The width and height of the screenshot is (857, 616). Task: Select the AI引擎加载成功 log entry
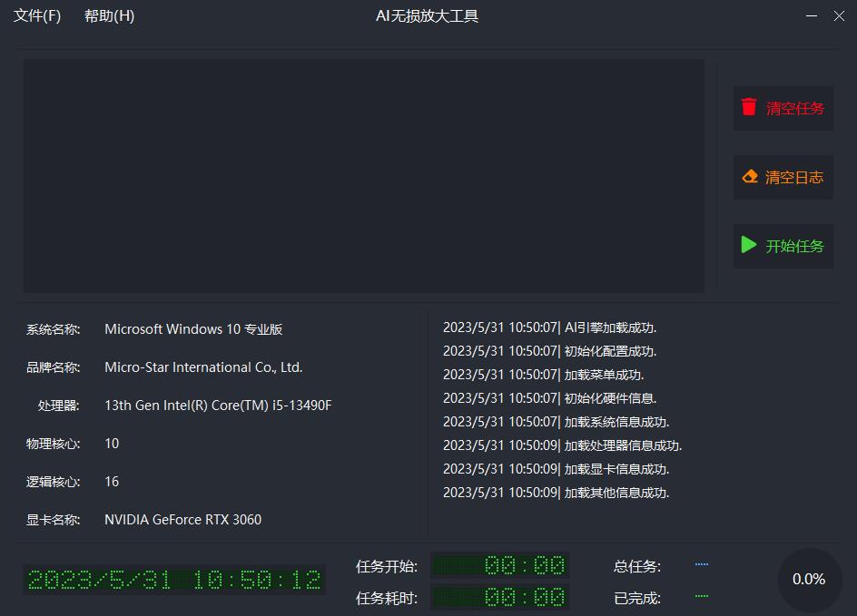pyautogui.click(x=550, y=328)
